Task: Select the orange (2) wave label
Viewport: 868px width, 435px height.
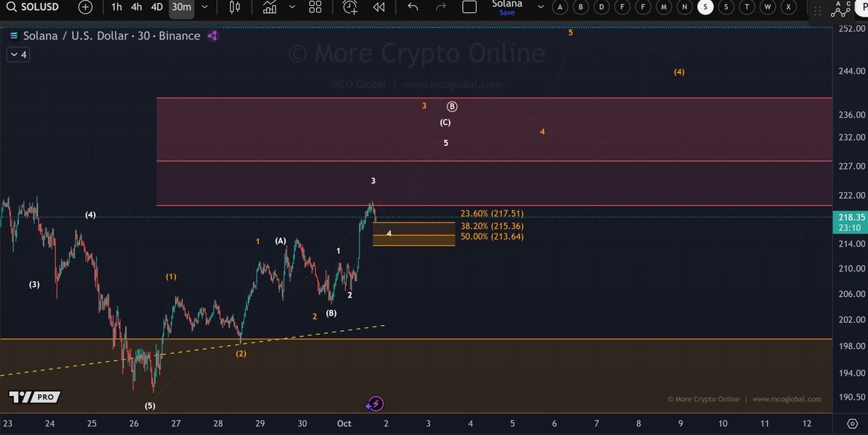Action: 241,353
